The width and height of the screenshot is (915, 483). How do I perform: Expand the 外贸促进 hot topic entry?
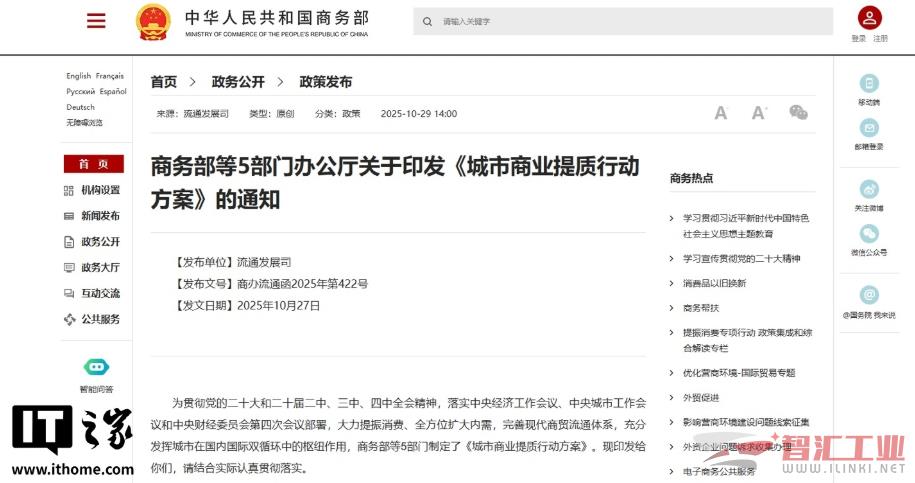[x=671, y=397]
